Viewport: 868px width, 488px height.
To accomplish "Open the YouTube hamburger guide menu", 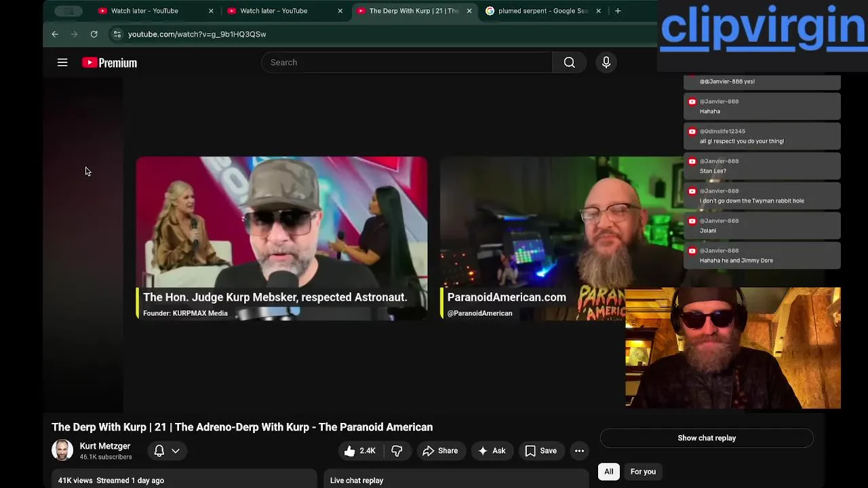I will point(62,62).
